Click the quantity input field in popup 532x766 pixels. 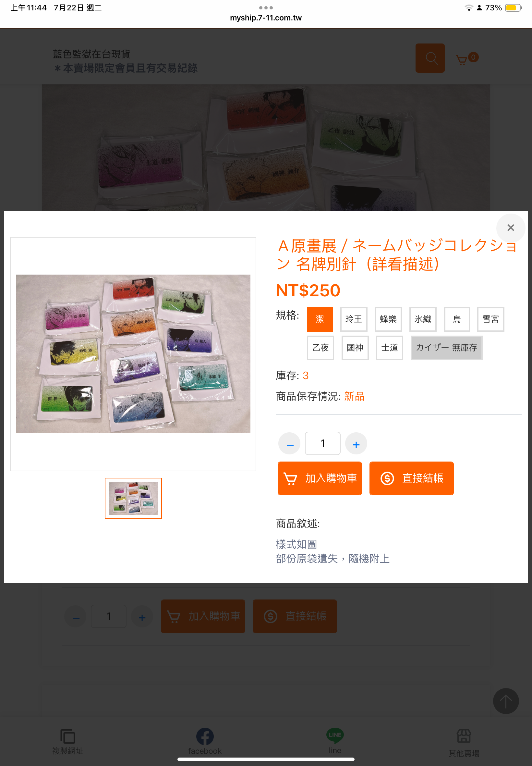322,443
